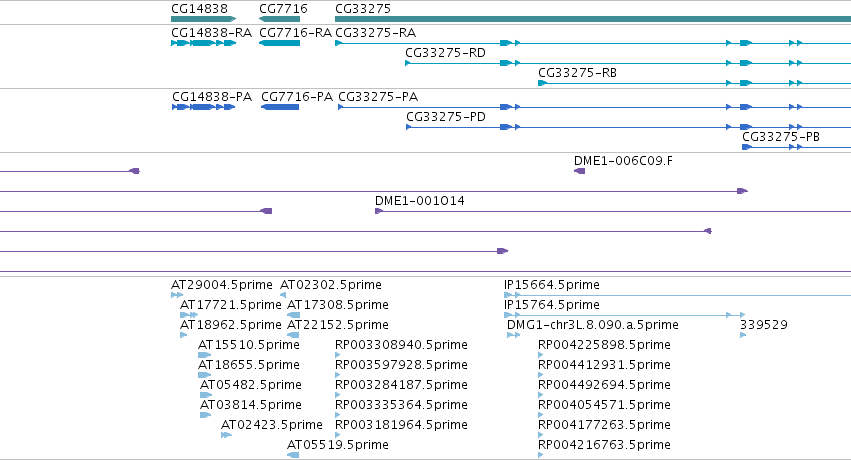Select EST AT15510.5prime
This screenshot has width=851, height=460.
(x=249, y=345)
